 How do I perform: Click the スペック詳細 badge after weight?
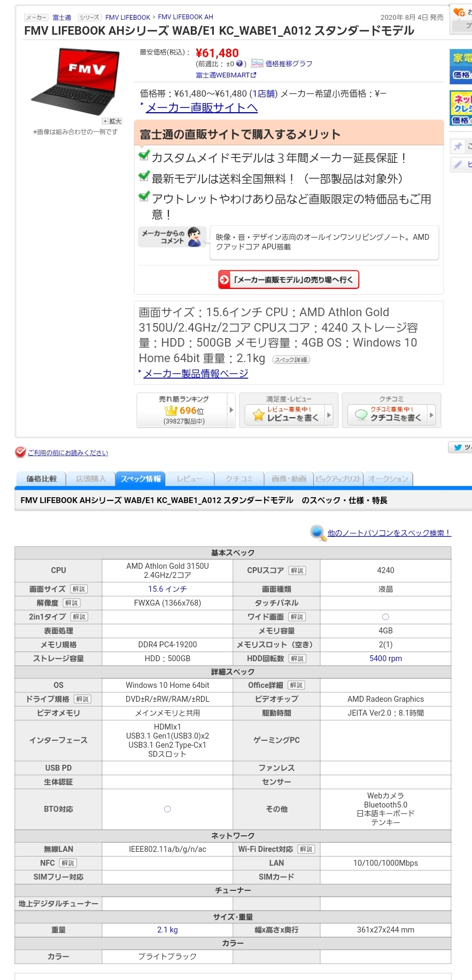click(291, 359)
